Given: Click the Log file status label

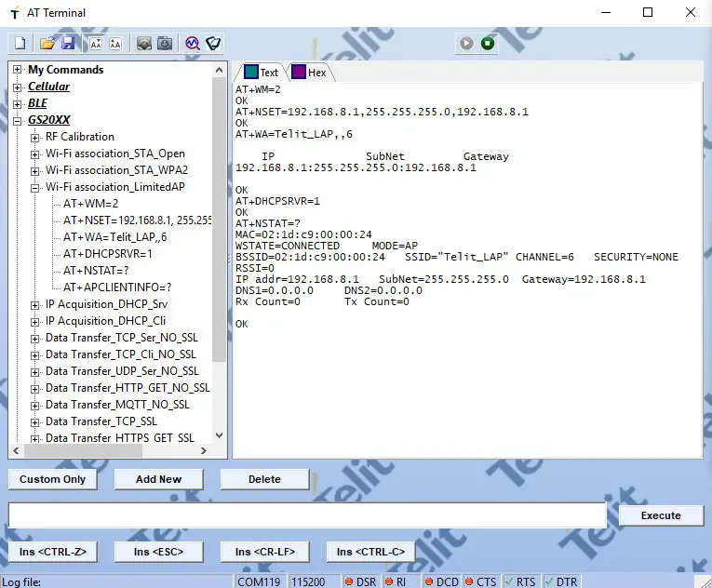Looking at the screenshot, I should [21, 581].
